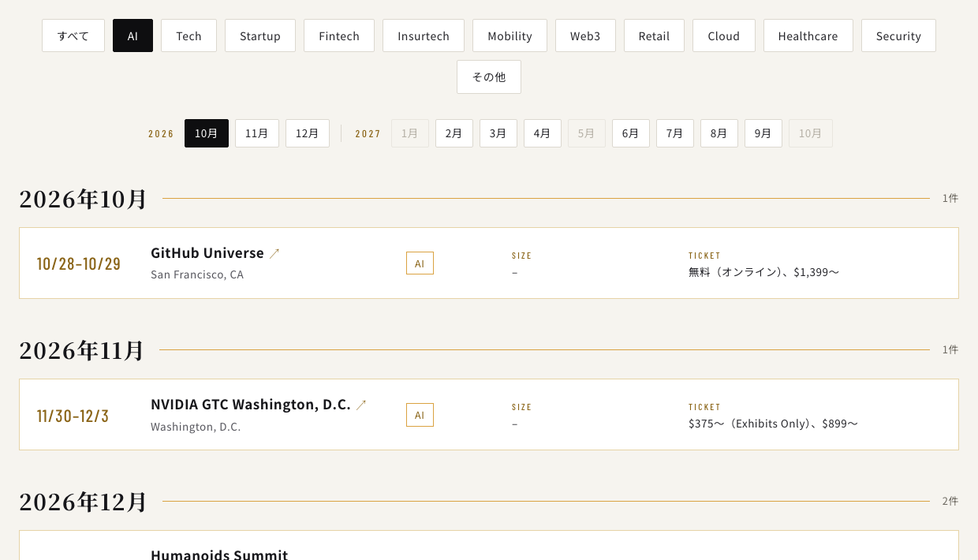Select the すべて category filter
Image resolution: width=978 pixels, height=560 pixels.
(x=73, y=35)
